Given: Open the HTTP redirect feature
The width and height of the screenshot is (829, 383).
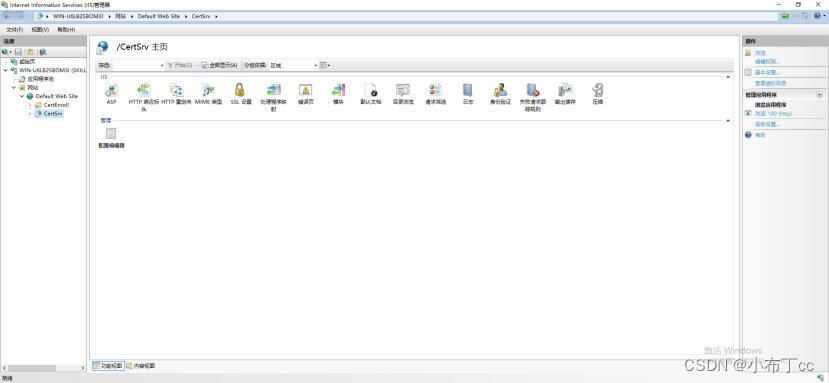Looking at the screenshot, I should pyautogui.click(x=176, y=94).
